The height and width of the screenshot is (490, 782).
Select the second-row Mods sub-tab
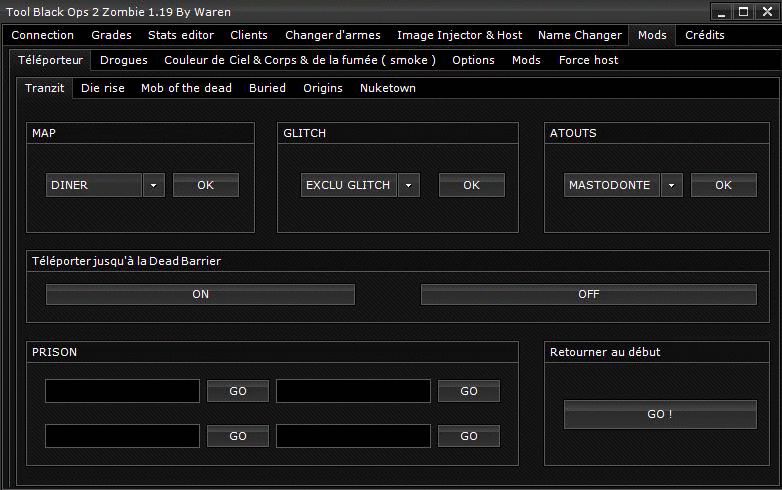click(526, 60)
